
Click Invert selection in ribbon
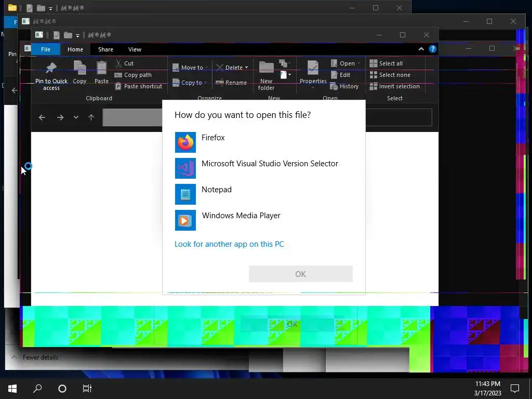pyautogui.click(x=395, y=86)
